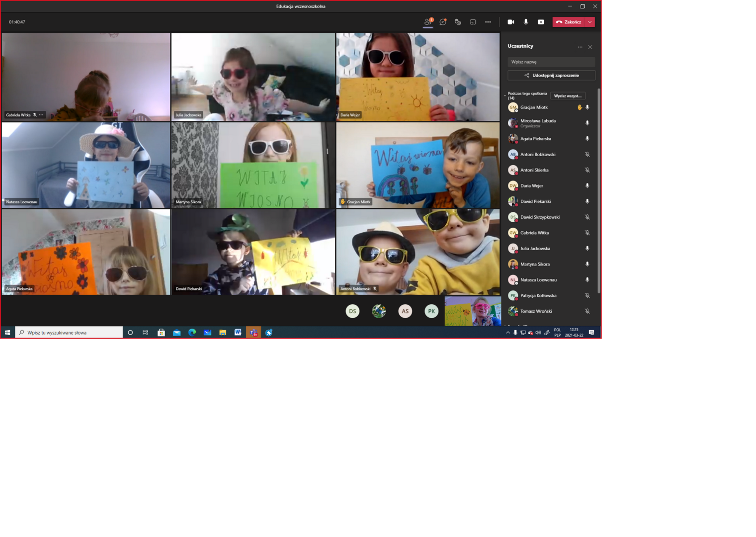Open Microsoft Edge from the taskbar
Image resolution: width=756 pixels, height=537 pixels.
[192, 333]
